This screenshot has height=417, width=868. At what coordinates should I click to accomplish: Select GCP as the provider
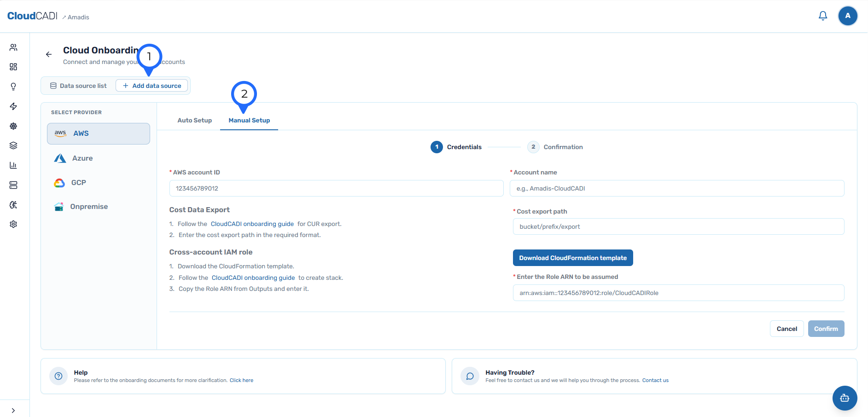(x=99, y=183)
